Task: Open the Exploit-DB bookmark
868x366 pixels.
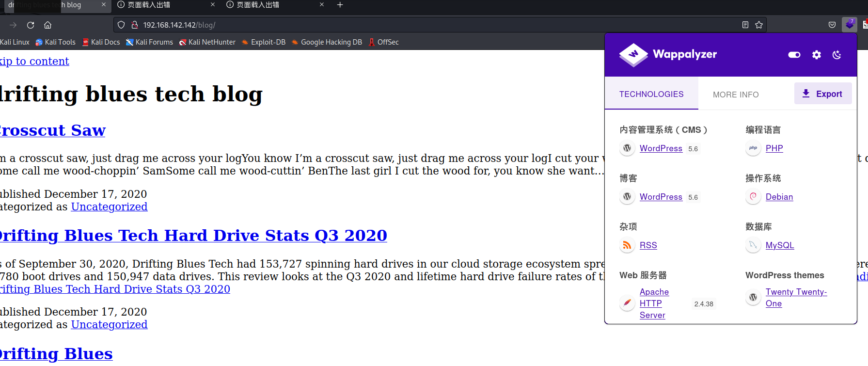Action: (x=268, y=42)
